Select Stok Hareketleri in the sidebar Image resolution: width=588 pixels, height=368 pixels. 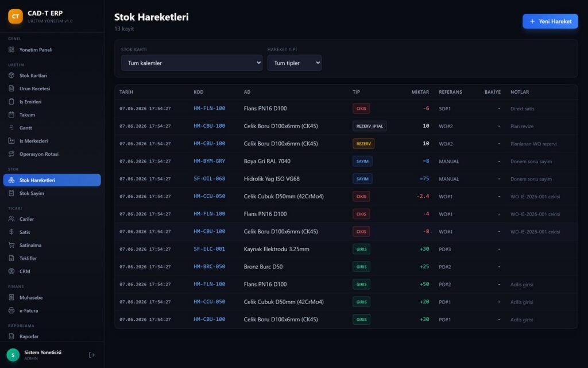coord(52,180)
